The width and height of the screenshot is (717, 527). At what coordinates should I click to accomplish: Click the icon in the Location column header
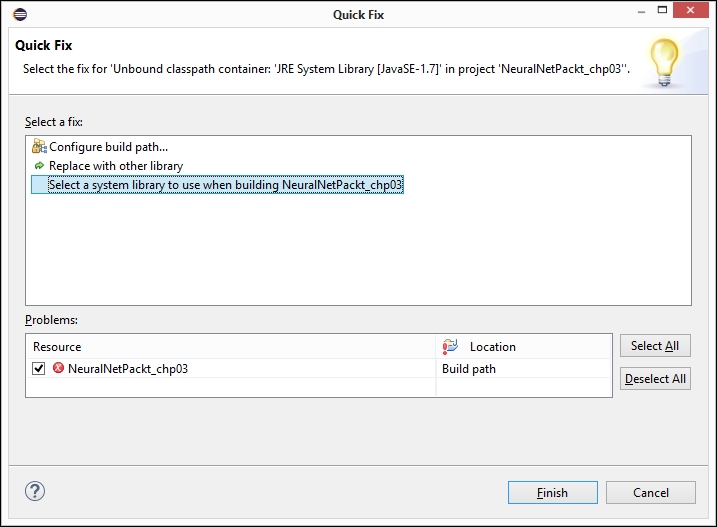click(x=450, y=346)
